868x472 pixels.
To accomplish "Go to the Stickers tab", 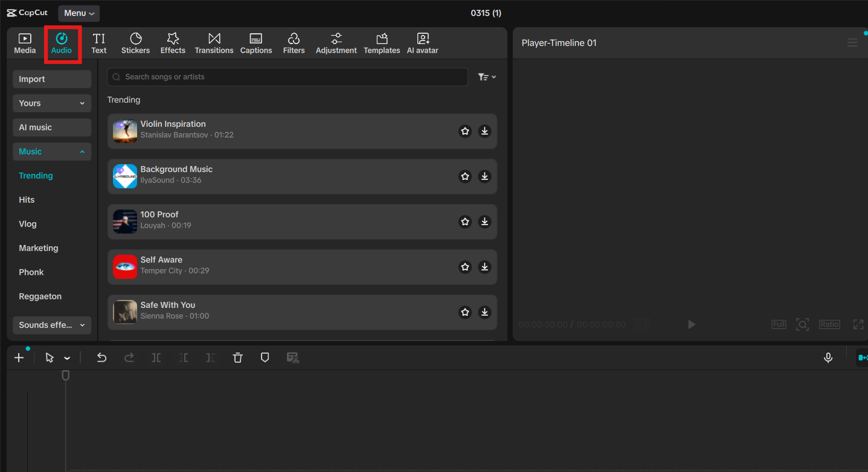I will click(x=135, y=43).
